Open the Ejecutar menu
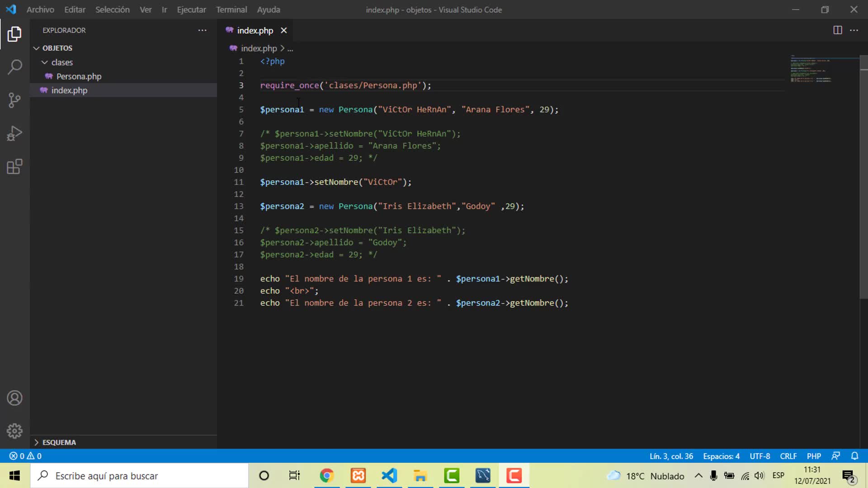Image resolution: width=868 pixels, height=488 pixels. tap(191, 9)
